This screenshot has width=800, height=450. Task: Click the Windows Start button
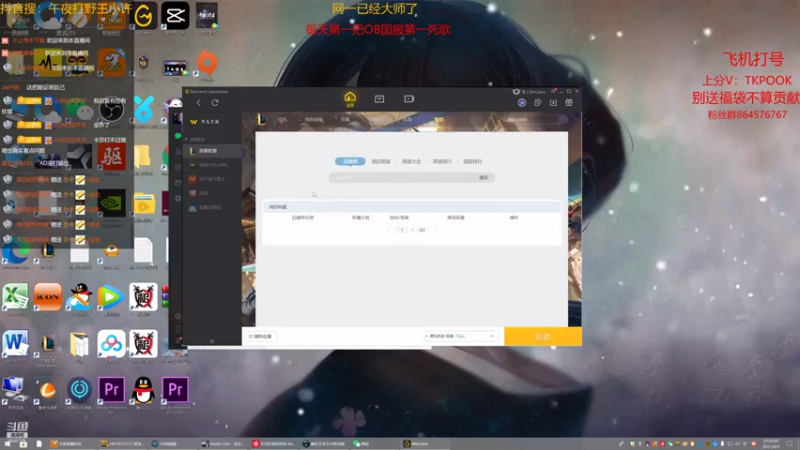tap(7, 444)
